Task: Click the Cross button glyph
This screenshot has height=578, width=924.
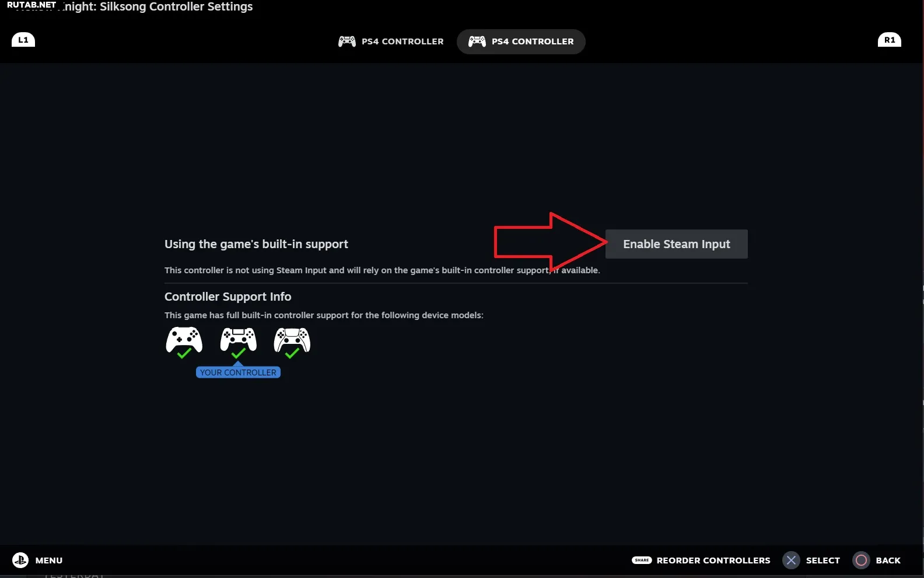Action: pyautogui.click(x=791, y=560)
